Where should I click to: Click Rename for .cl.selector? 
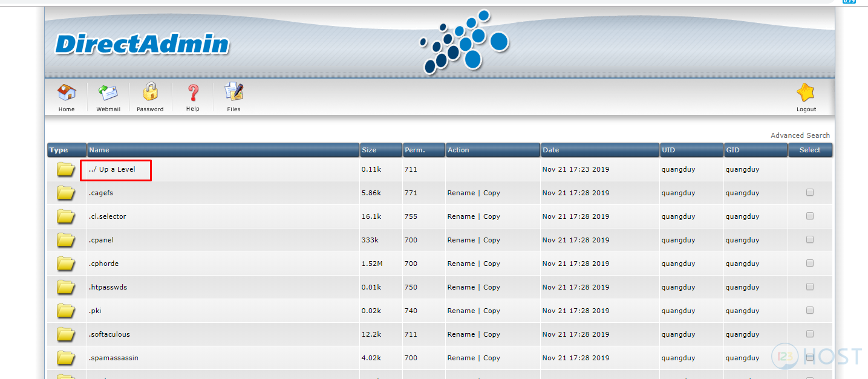[461, 217]
